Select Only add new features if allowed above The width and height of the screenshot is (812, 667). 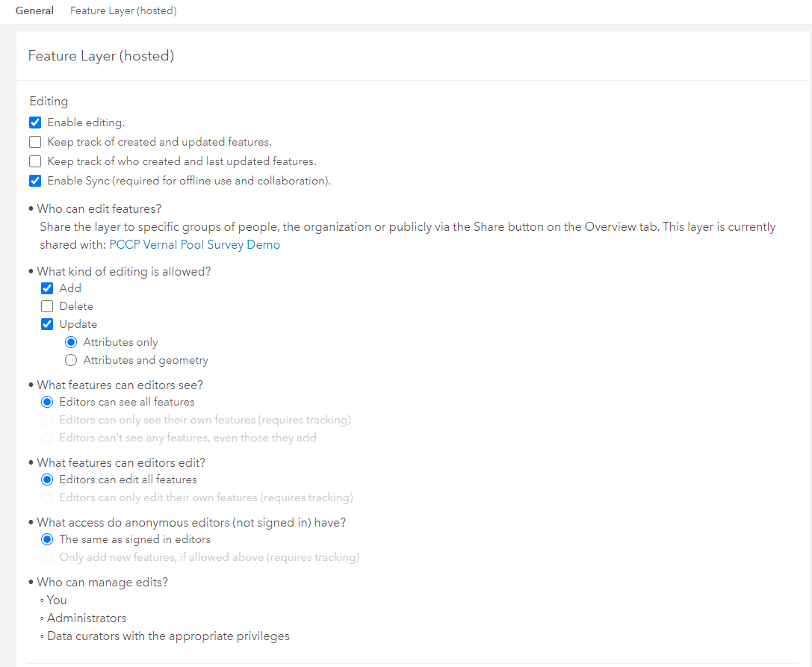point(47,557)
